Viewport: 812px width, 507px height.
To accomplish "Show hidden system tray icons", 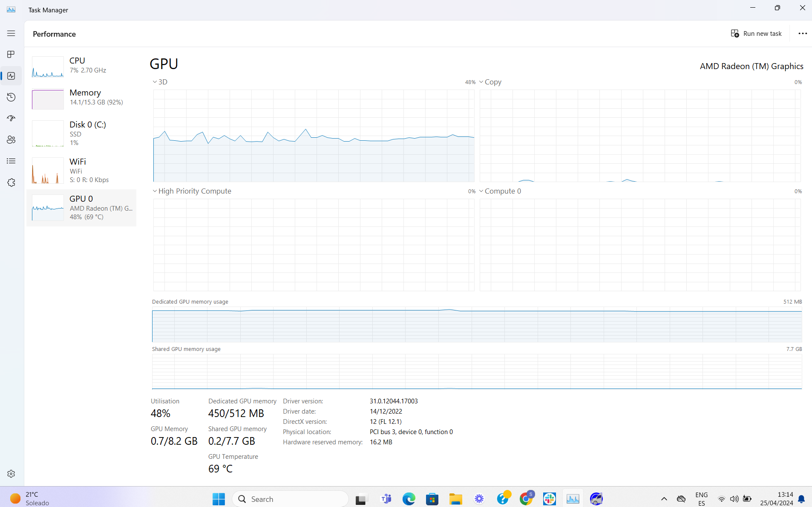I will (x=664, y=499).
